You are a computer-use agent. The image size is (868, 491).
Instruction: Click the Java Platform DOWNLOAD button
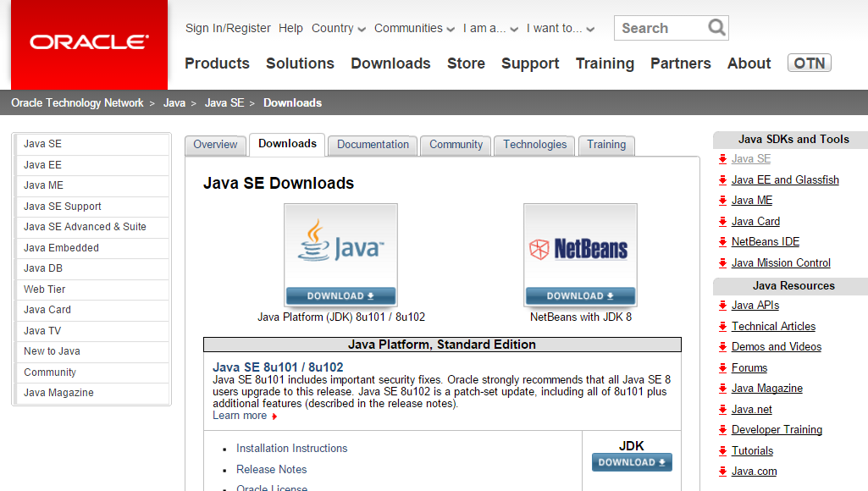[x=340, y=296]
